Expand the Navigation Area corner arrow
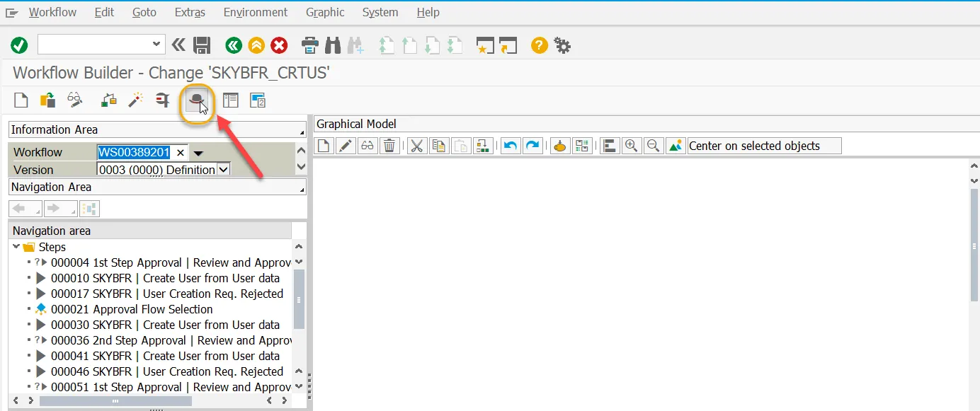This screenshot has height=411, width=980. pos(302,190)
